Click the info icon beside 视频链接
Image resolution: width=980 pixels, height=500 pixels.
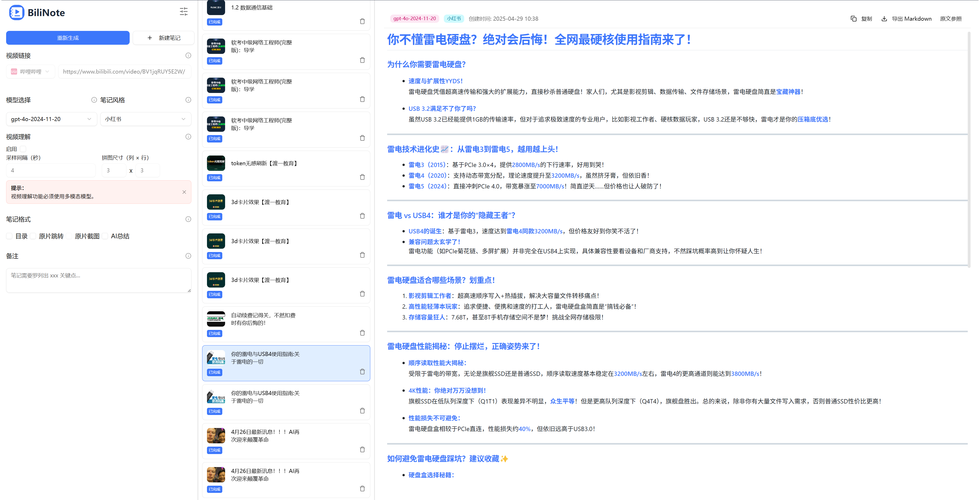(x=188, y=55)
